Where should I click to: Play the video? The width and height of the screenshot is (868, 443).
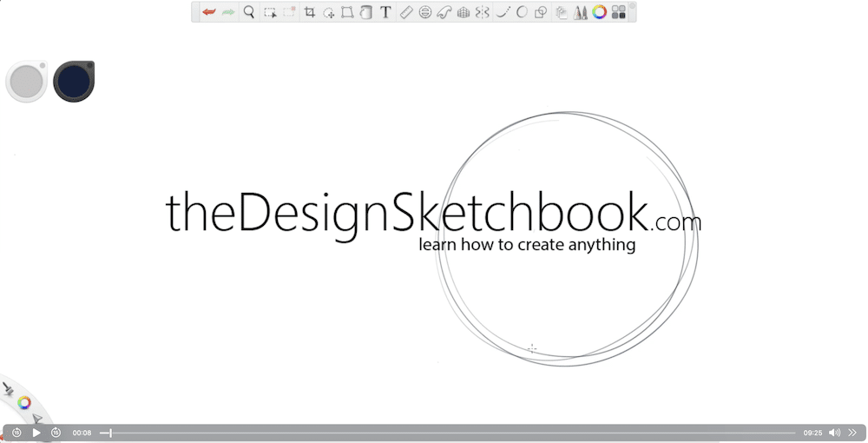pos(36,433)
